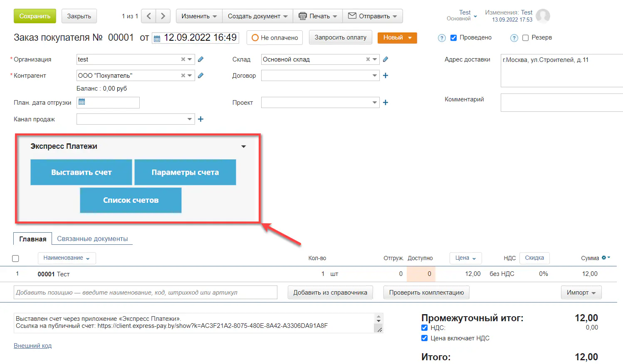Add a sales channel with plus icon

tap(200, 119)
